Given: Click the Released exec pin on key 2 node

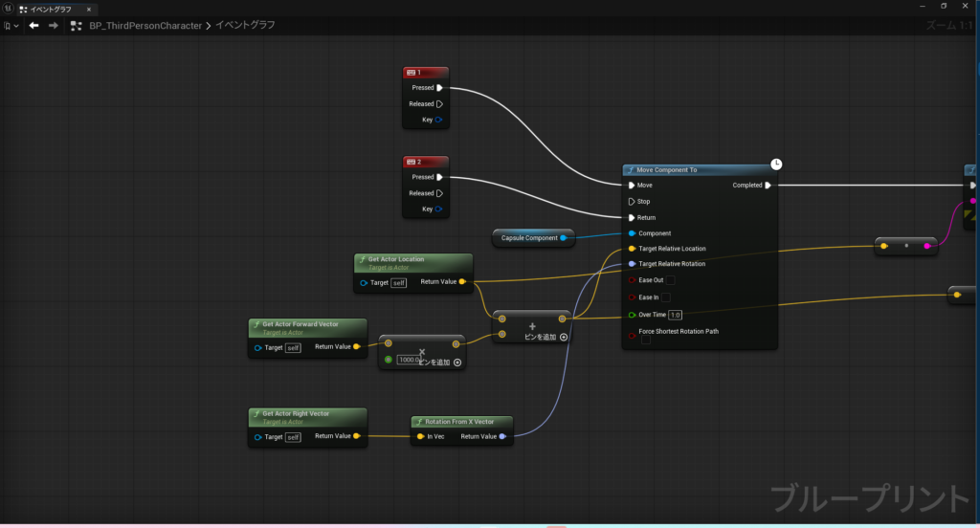Looking at the screenshot, I should (439, 193).
